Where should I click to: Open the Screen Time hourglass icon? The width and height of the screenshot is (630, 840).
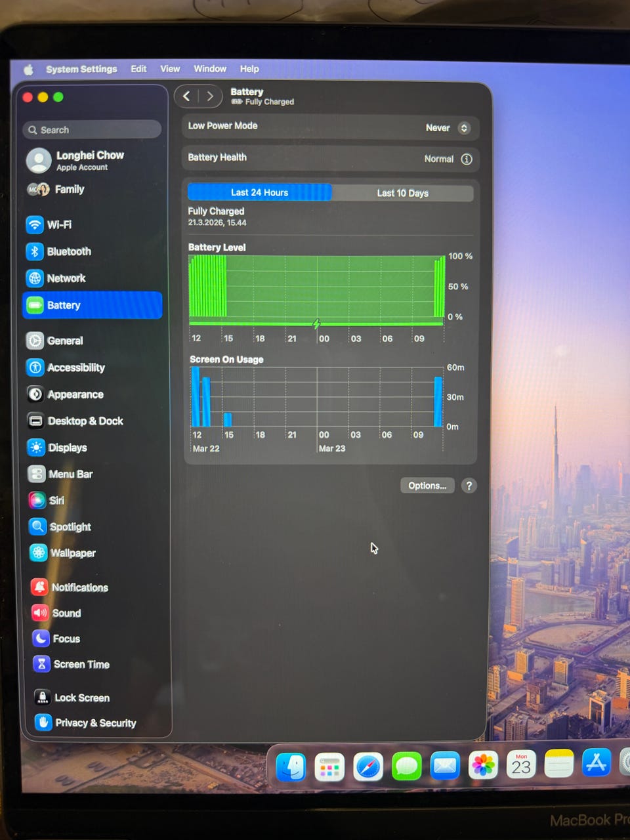click(x=42, y=664)
